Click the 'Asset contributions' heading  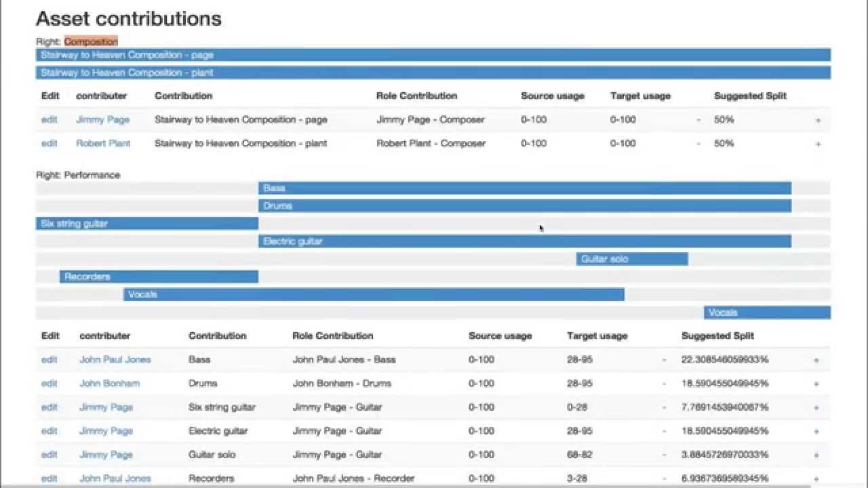tap(129, 18)
